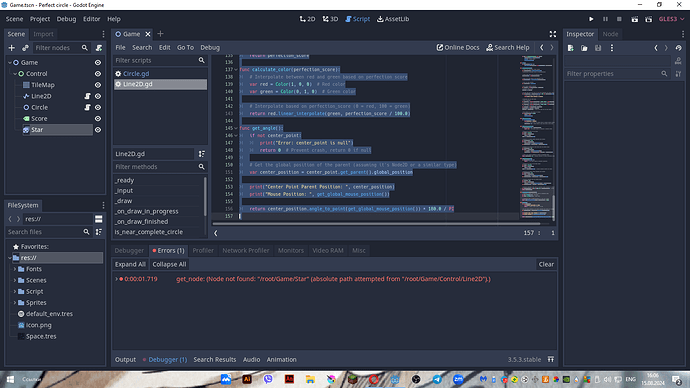
Task: Open GLES3 renderer dropdown
Action: click(671, 19)
